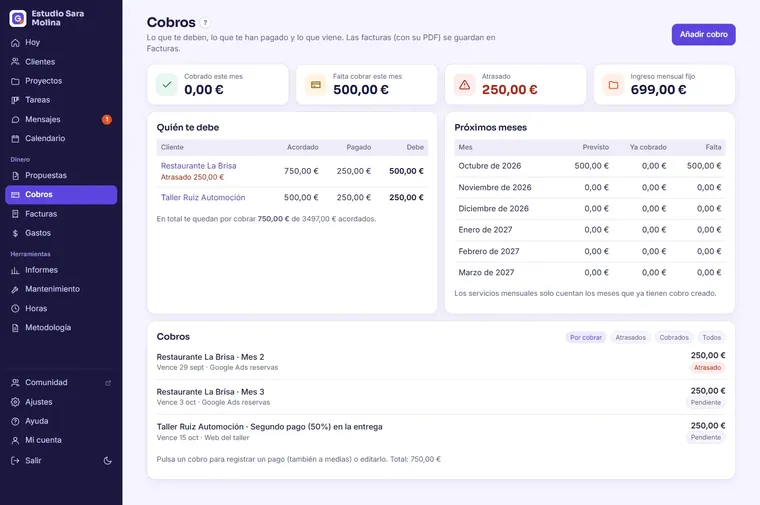Click Pendiente badge on the Mes 3 cobro
Image resolution: width=760 pixels, height=505 pixels.
706,403
